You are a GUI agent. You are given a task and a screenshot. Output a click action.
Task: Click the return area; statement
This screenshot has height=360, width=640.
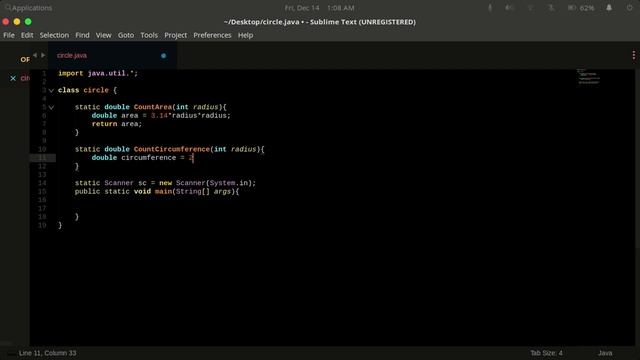point(117,124)
